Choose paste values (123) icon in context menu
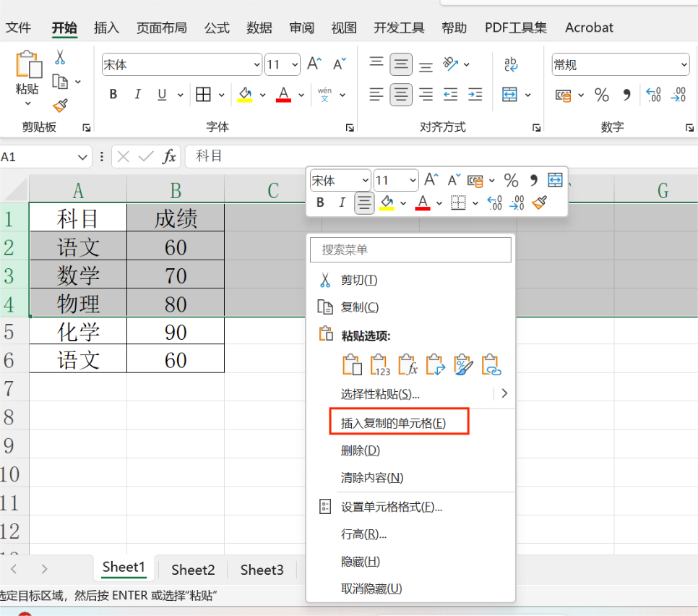Screen dimensions: 698x616 380,365
